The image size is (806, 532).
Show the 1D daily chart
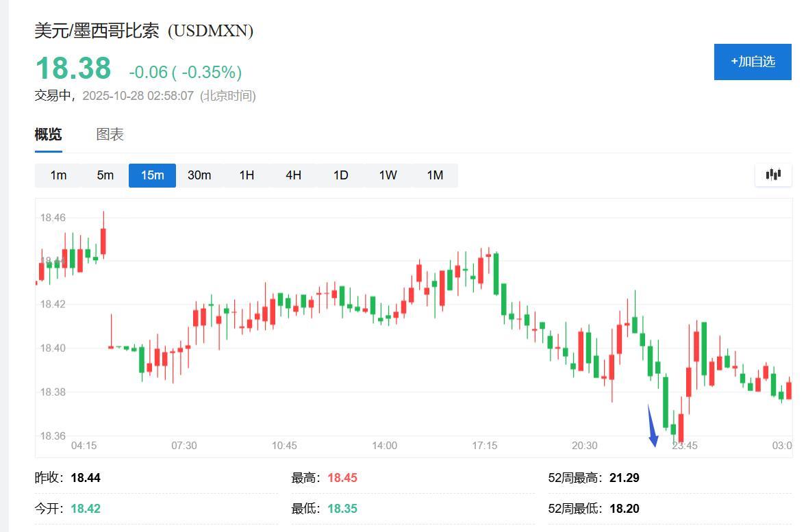[340, 175]
